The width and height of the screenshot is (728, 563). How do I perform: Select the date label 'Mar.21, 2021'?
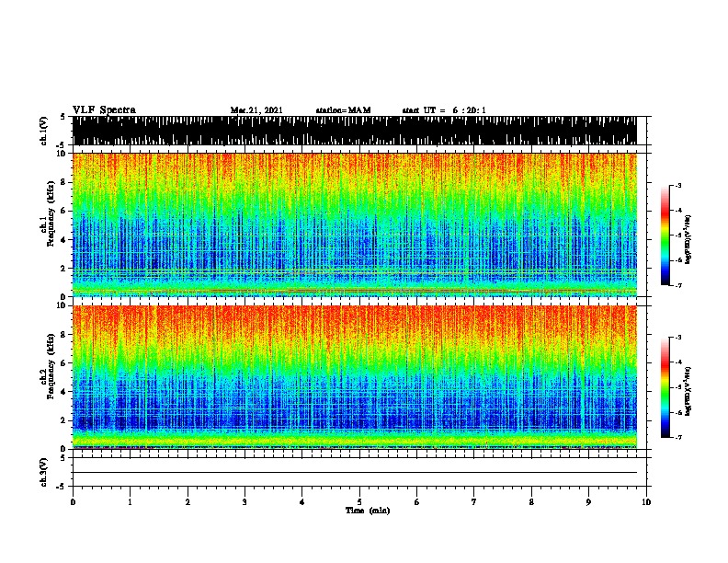(x=256, y=110)
